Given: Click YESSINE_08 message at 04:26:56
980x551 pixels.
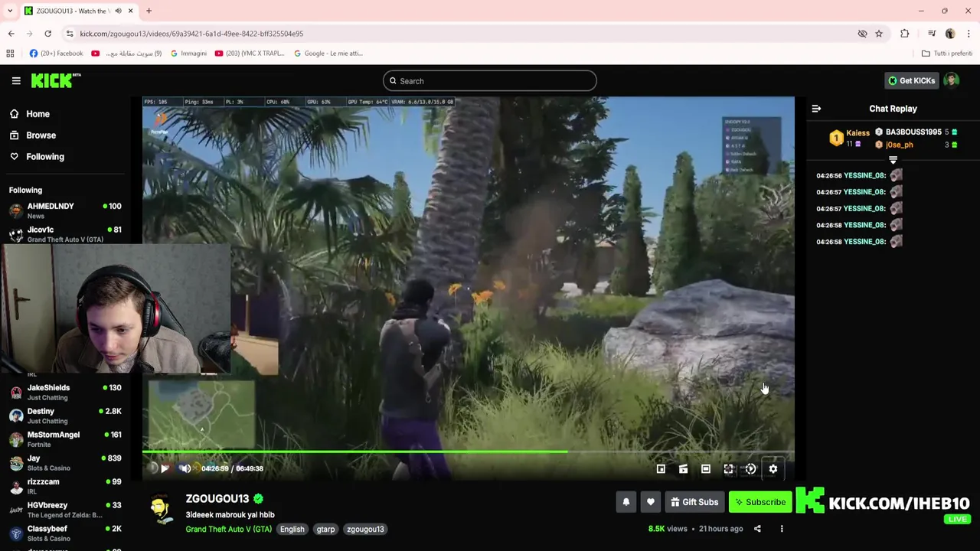Looking at the screenshot, I should (859, 175).
